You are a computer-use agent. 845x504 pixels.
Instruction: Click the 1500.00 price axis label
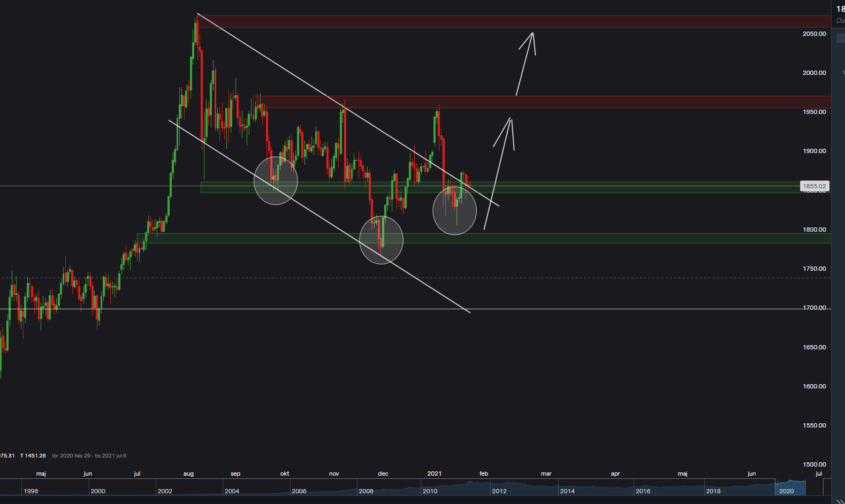click(x=814, y=464)
